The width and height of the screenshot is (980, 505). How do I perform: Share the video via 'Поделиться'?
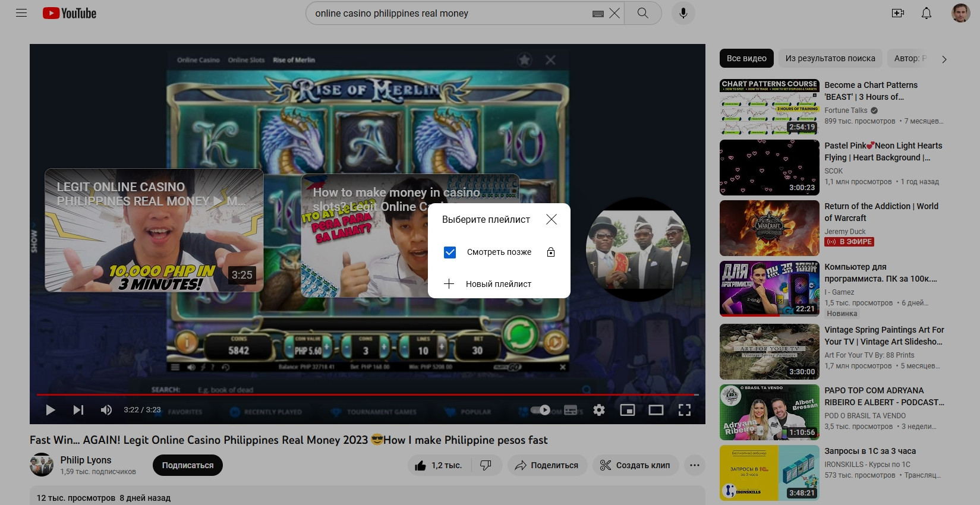[547, 466]
